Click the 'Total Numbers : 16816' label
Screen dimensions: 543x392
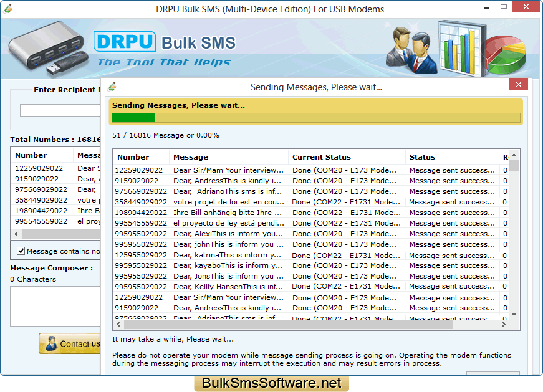55,140
